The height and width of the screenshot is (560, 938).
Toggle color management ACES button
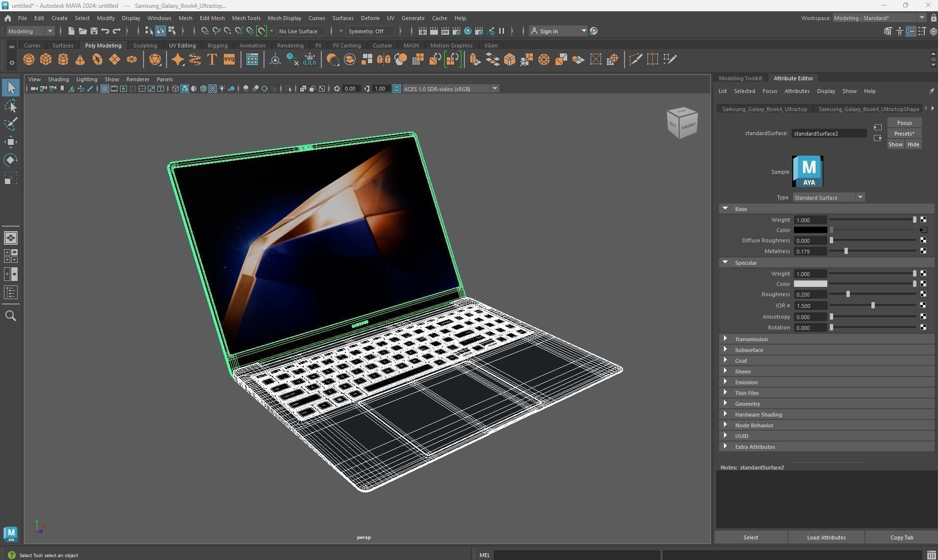coord(397,89)
